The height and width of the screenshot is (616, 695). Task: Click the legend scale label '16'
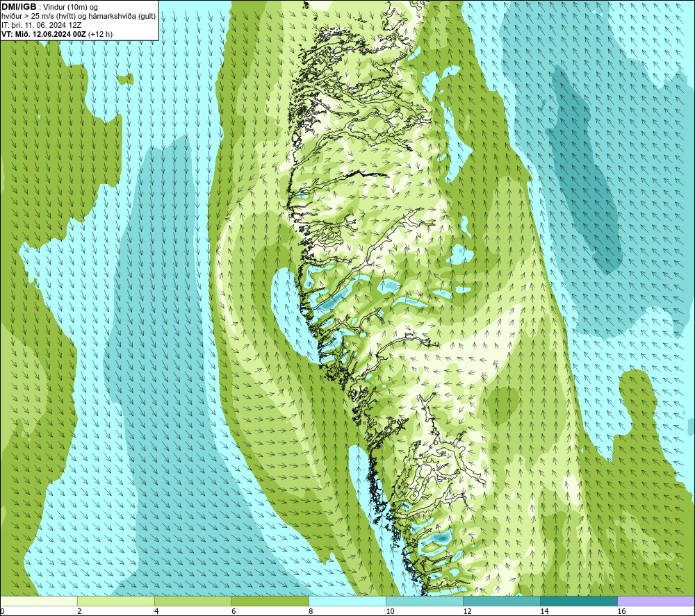pos(621,612)
